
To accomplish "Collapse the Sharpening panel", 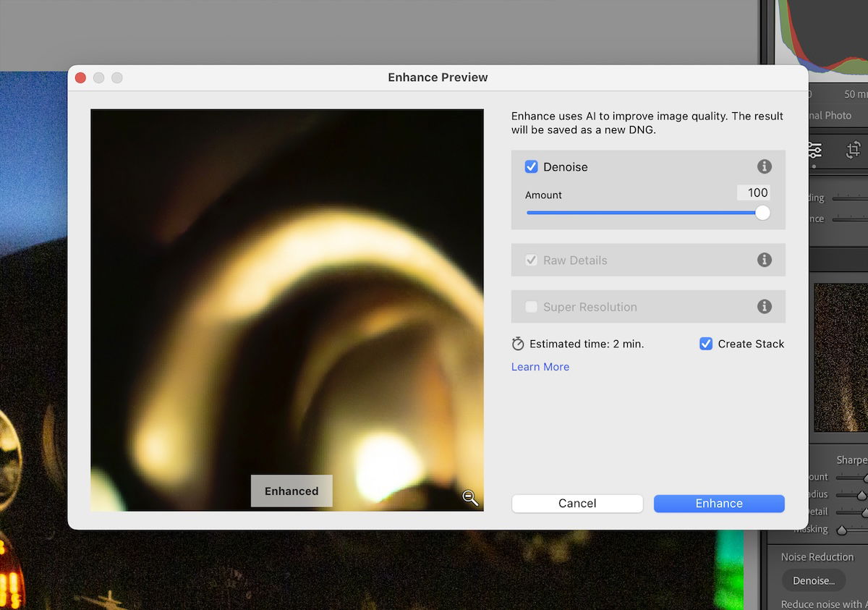I will click(x=851, y=459).
